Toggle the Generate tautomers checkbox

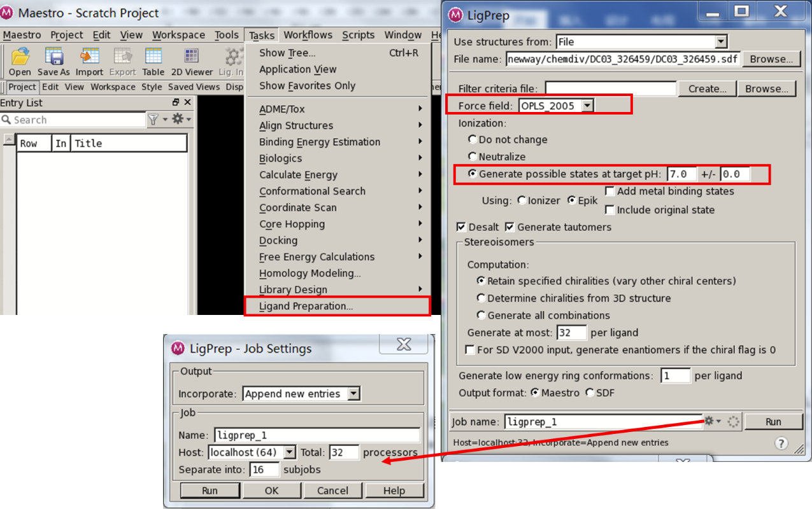point(509,227)
